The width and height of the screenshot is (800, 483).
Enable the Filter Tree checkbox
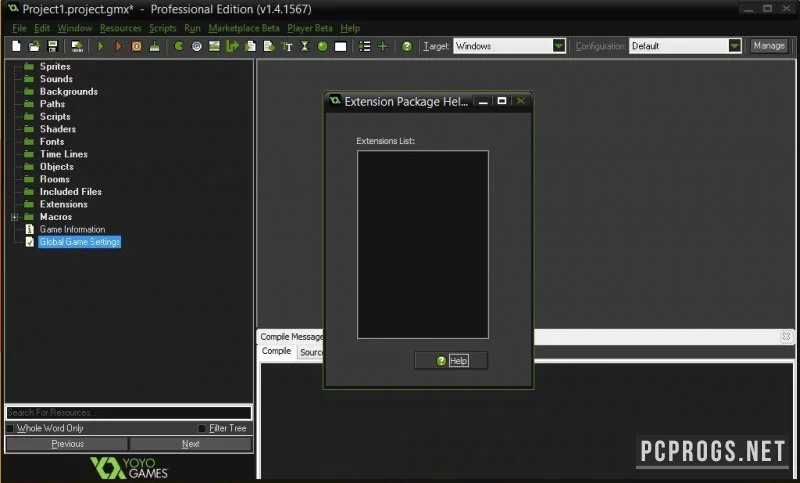point(202,428)
